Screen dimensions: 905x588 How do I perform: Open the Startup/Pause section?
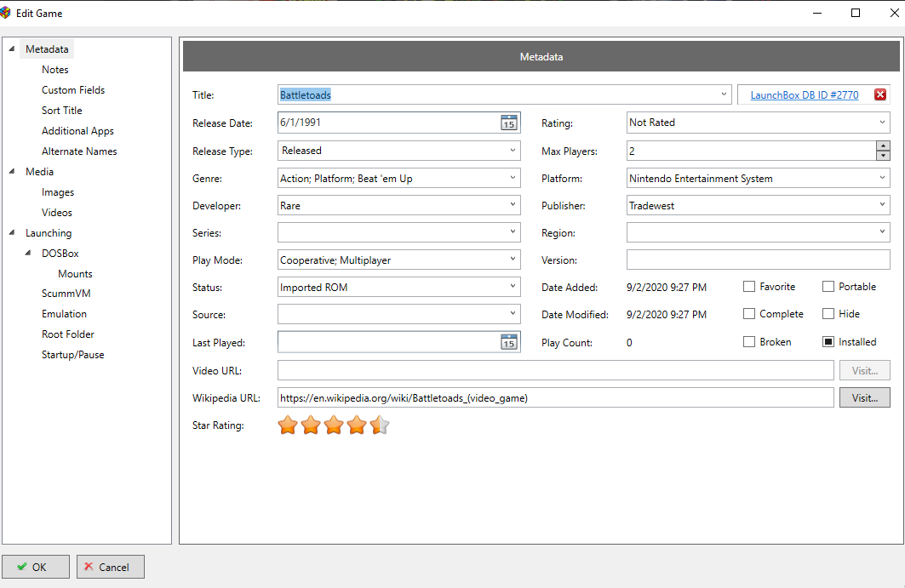(72, 355)
